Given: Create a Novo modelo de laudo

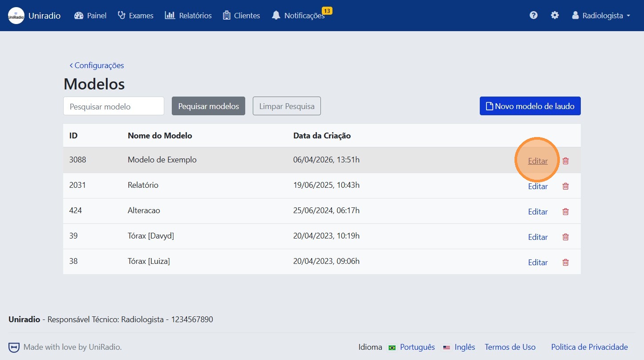Looking at the screenshot, I should click(530, 106).
